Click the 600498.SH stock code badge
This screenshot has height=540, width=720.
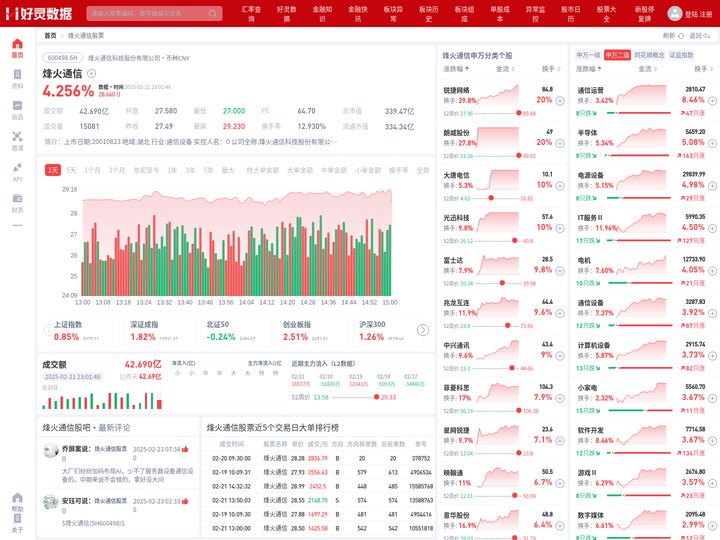(x=62, y=58)
